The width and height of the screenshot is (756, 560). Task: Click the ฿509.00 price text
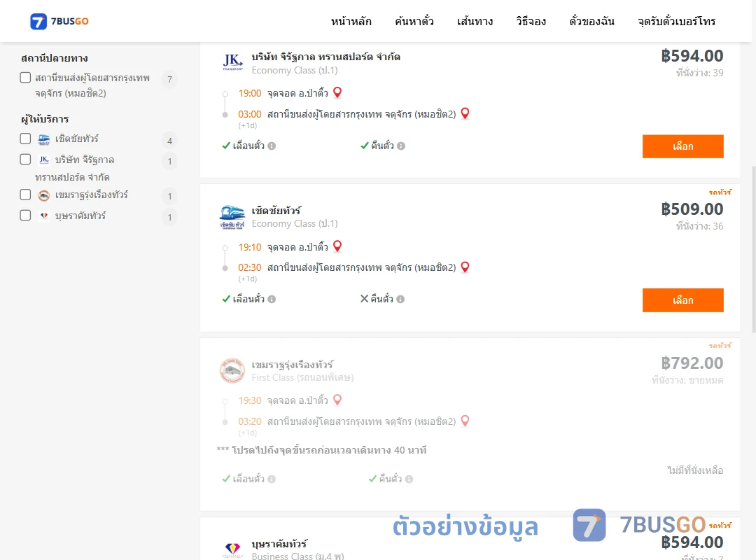point(692,209)
